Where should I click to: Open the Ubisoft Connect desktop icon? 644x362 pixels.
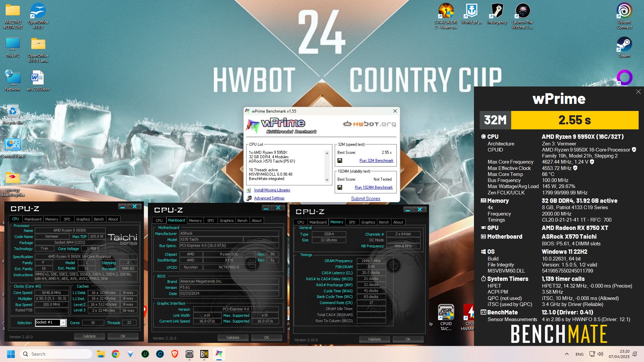[624, 16]
